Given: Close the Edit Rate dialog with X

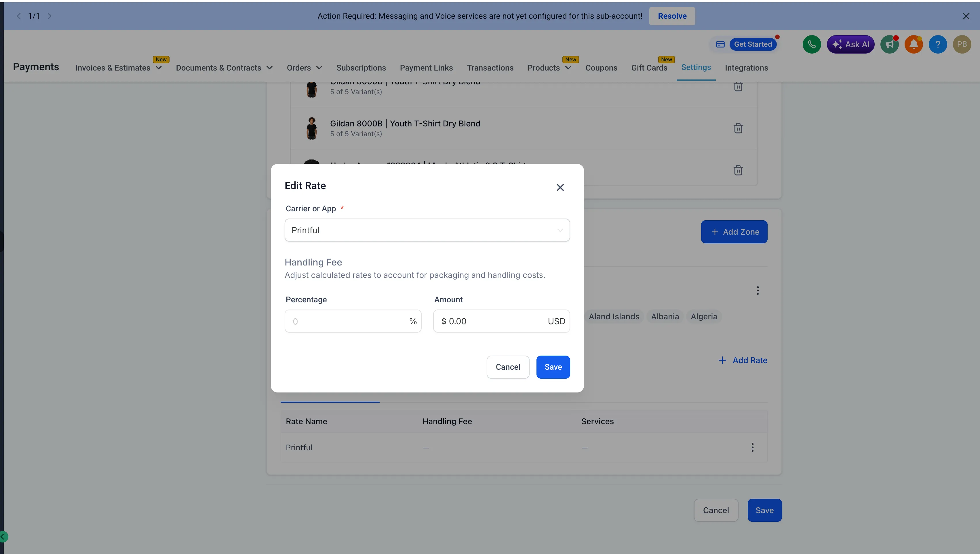Looking at the screenshot, I should point(560,187).
